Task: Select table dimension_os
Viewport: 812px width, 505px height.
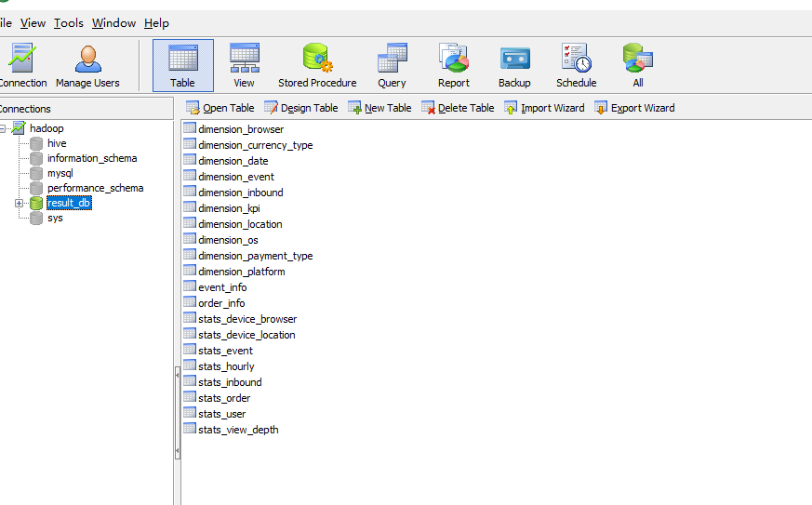Action: [x=228, y=240]
